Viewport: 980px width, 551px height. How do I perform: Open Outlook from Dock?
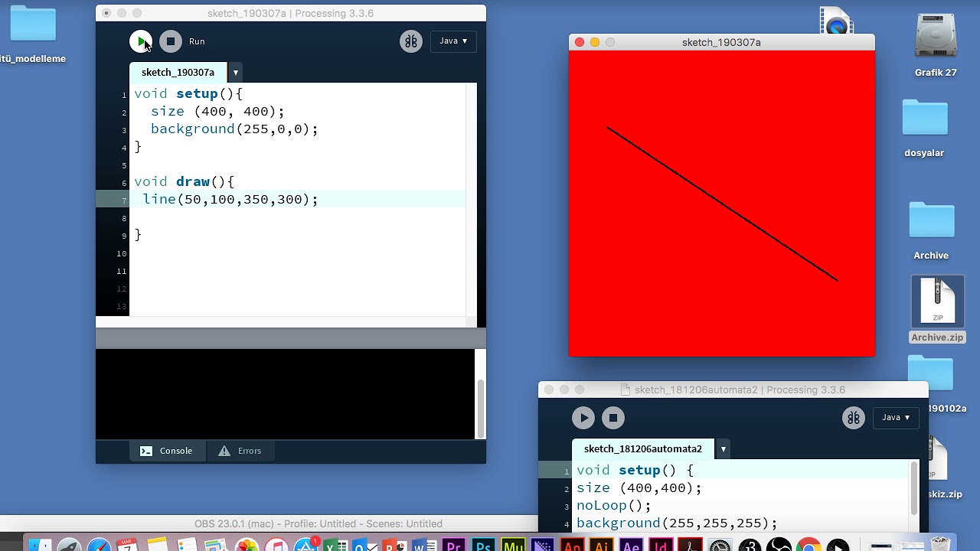(364, 544)
